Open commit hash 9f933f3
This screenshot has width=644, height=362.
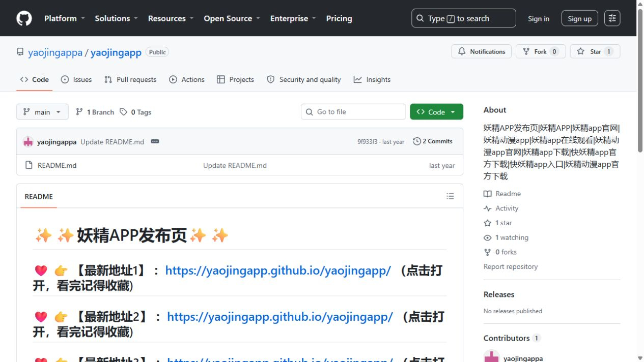pos(368,142)
